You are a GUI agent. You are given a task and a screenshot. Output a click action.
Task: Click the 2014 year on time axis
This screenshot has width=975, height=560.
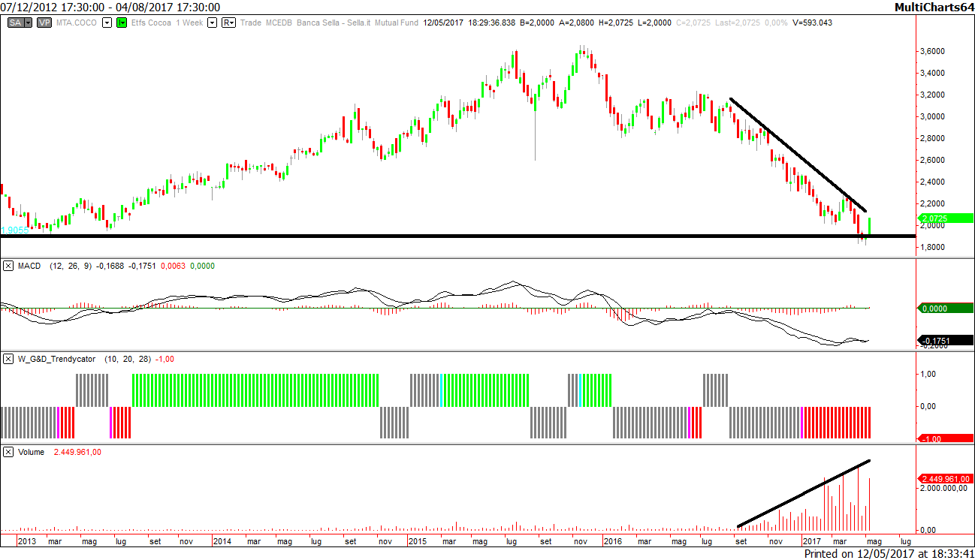pos(222,540)
